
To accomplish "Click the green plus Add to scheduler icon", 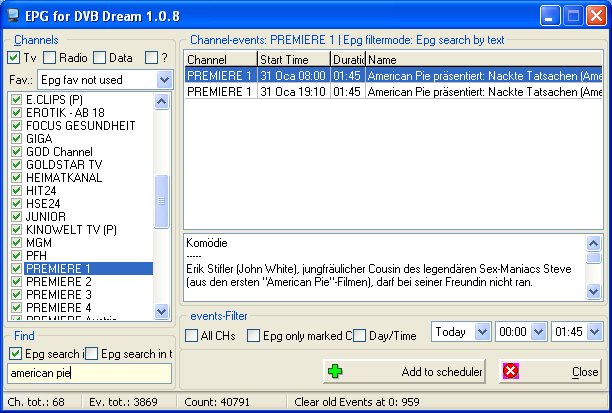I will [335, 371].
